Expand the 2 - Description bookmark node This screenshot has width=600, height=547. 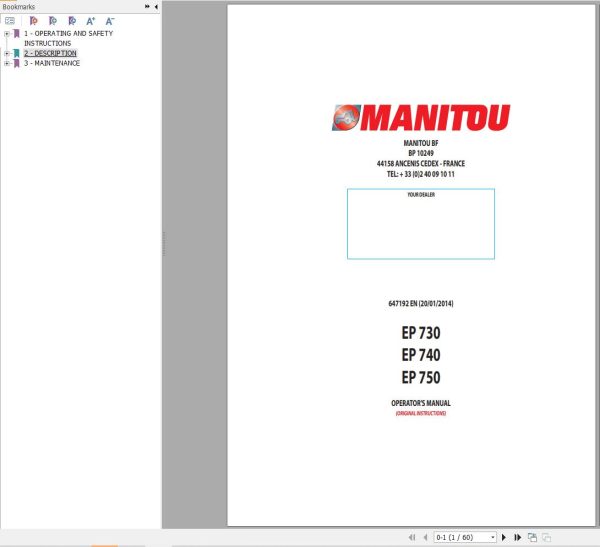(x=7, y=53)
